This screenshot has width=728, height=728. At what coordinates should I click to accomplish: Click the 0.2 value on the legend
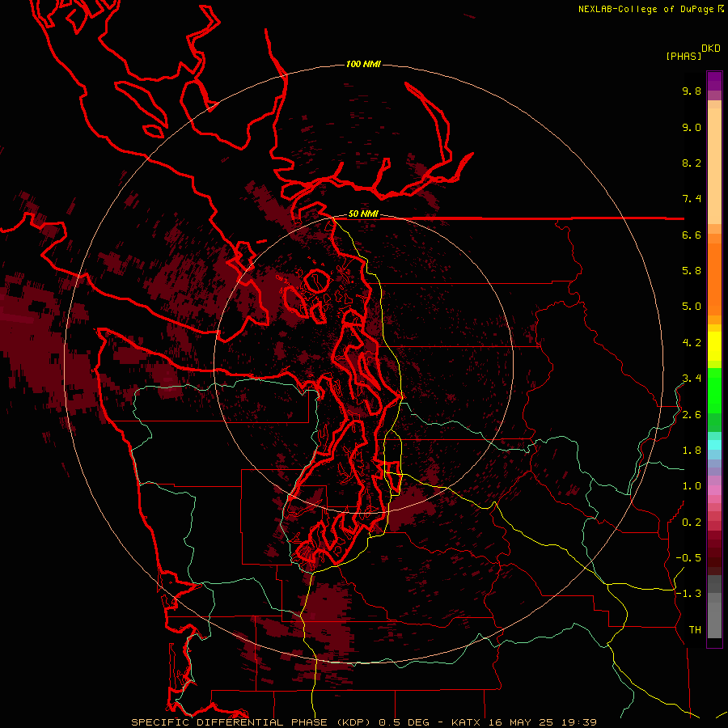[692, 523]
